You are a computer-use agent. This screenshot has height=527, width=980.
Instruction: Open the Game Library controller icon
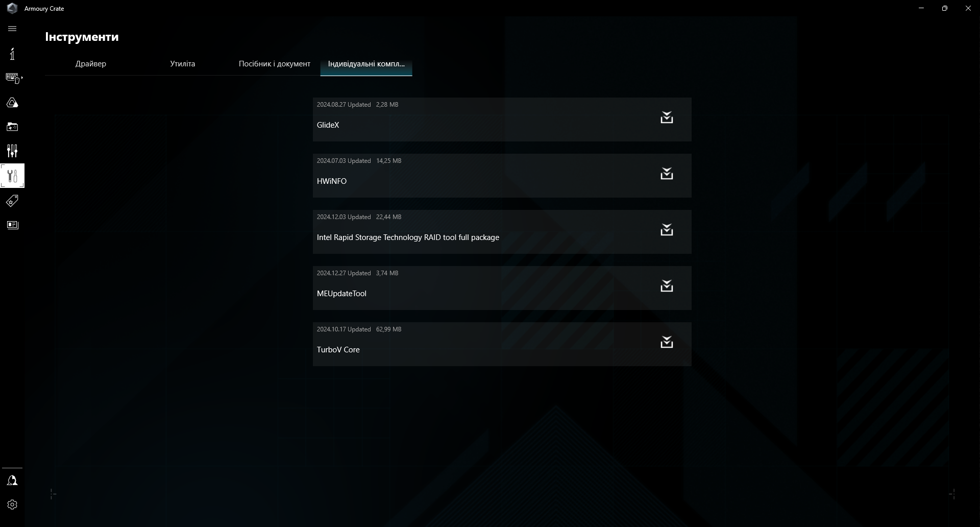(12, 127)
